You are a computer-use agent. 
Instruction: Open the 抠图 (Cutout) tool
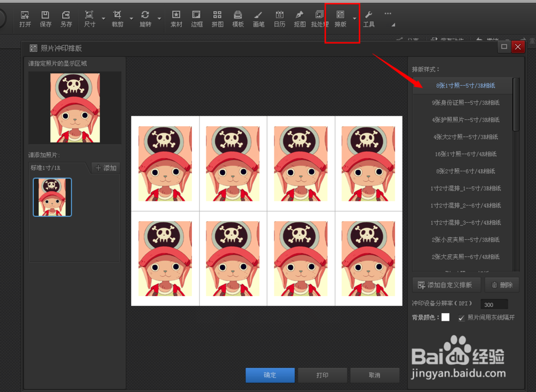[x=300, y=19]
